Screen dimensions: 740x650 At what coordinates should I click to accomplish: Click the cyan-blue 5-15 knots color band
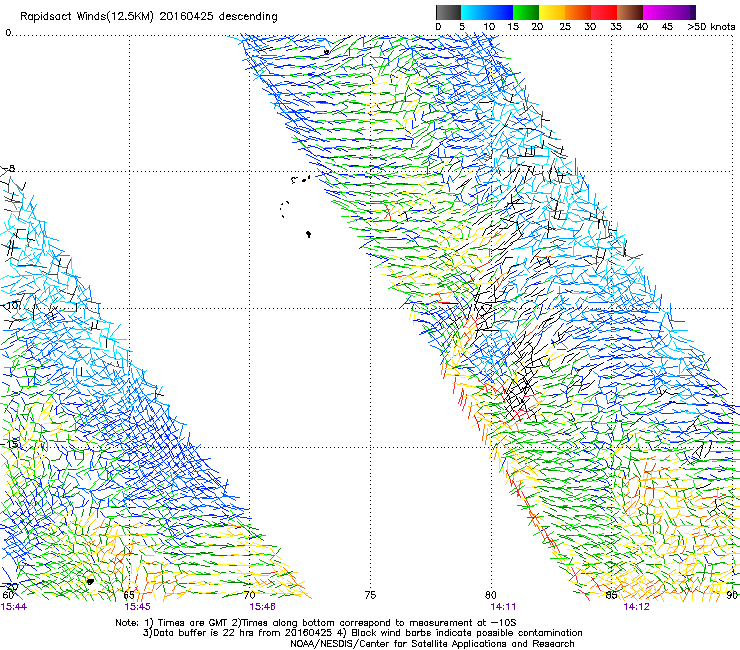click(x=487, y=12)
